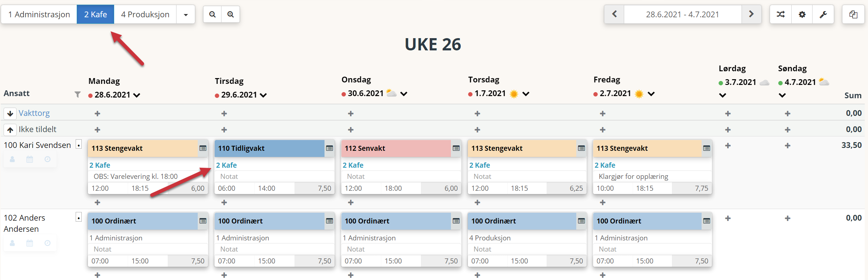The width and height of the screenshot is (868, 280).
Task: Click the zoom out magnifier icon
Action: pyautogui.click(x=212, y=14)
